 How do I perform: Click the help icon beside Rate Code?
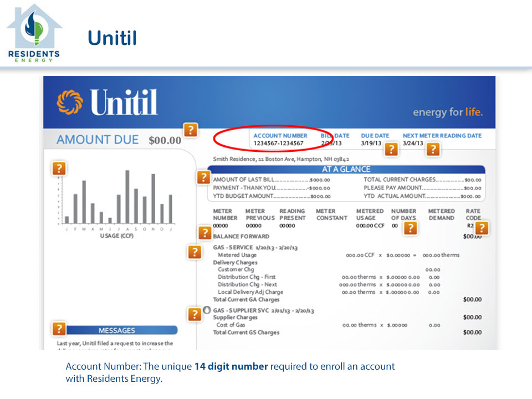482,228
